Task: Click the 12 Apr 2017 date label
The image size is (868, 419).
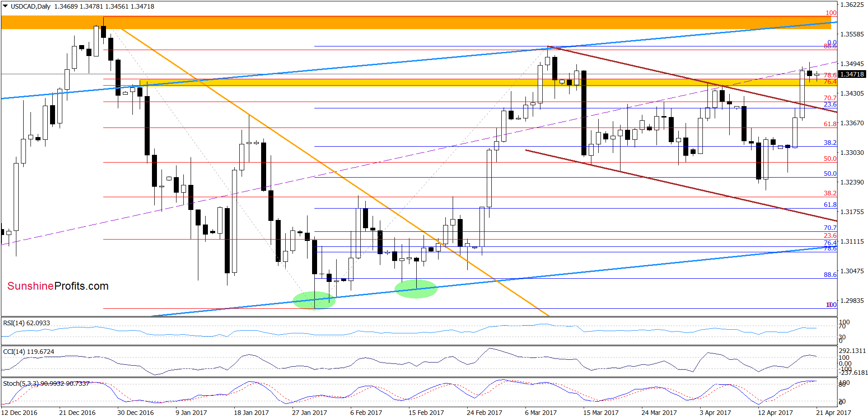Action: point(775,413)
